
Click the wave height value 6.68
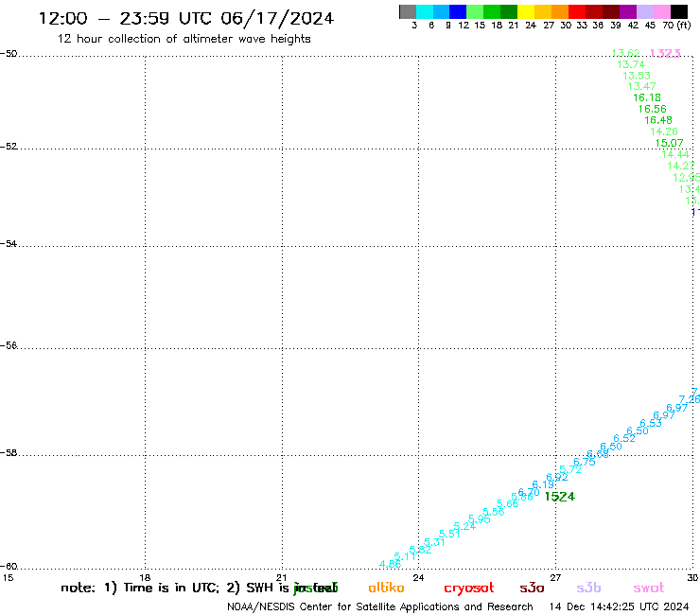598,454
